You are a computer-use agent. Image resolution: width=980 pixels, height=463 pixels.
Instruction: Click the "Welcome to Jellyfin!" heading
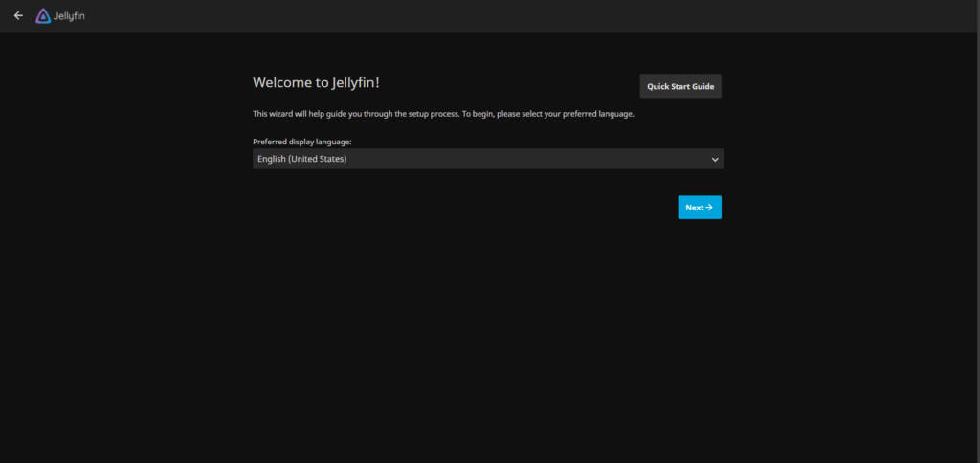pos(316,82)
